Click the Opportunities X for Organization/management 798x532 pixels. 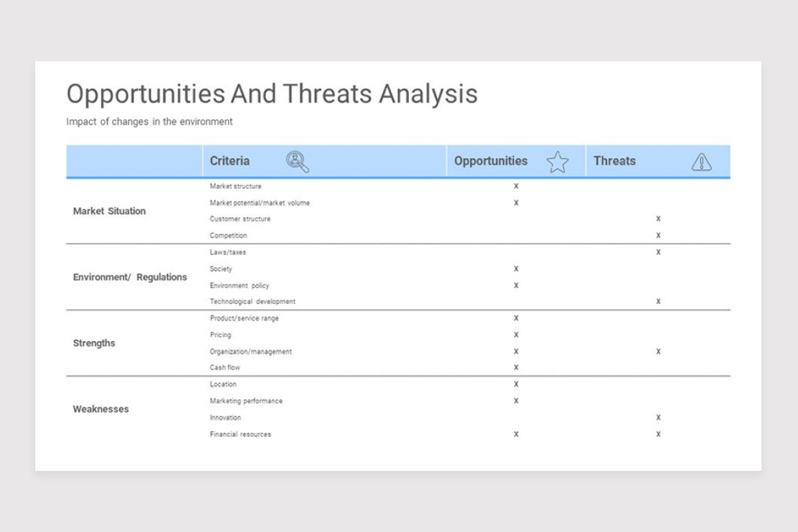516,351
